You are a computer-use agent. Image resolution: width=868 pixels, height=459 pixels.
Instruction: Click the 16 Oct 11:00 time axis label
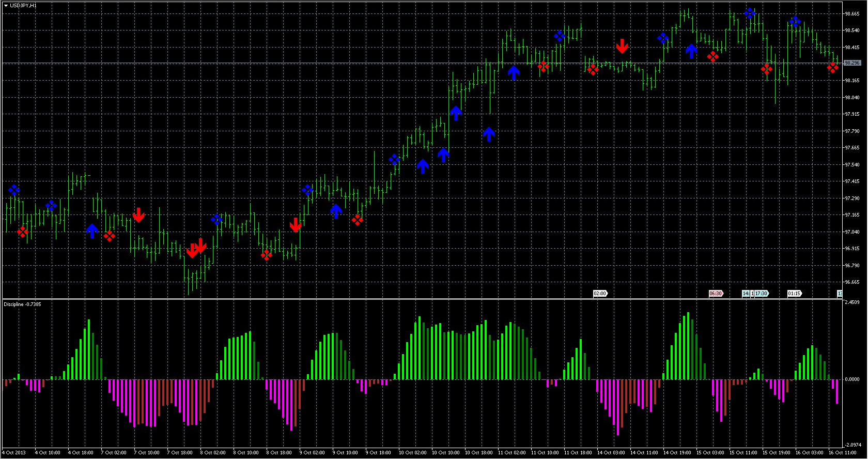coord(842,453)
